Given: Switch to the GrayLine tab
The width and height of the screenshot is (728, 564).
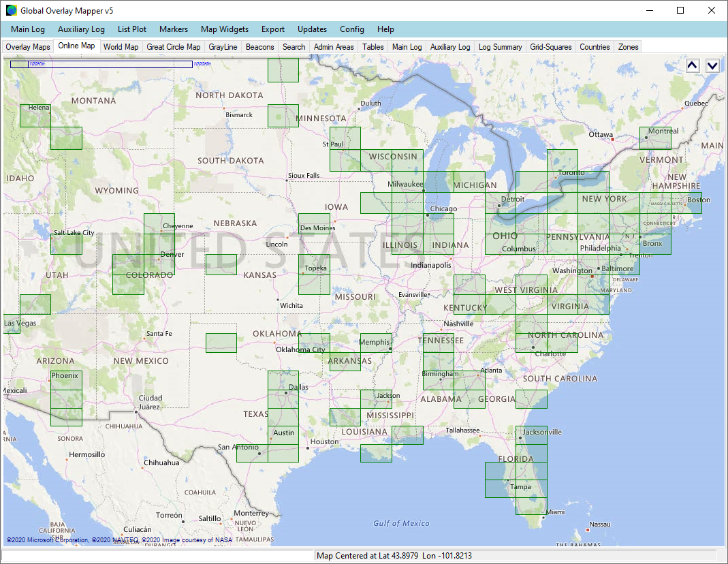Looking at the screenshot, I should [223, 47].
